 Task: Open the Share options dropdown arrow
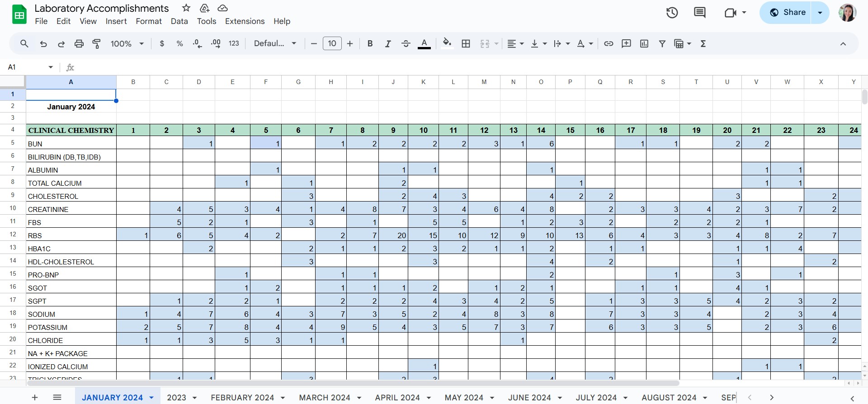(820, 13)
